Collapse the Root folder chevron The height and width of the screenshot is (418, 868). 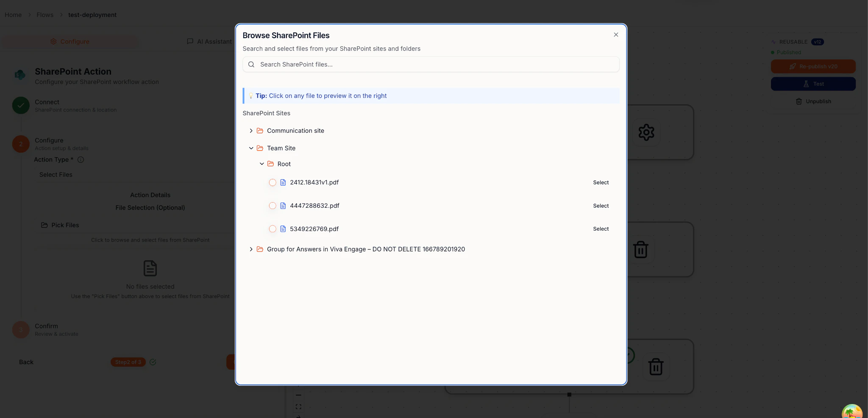click(x=262, y=164)
